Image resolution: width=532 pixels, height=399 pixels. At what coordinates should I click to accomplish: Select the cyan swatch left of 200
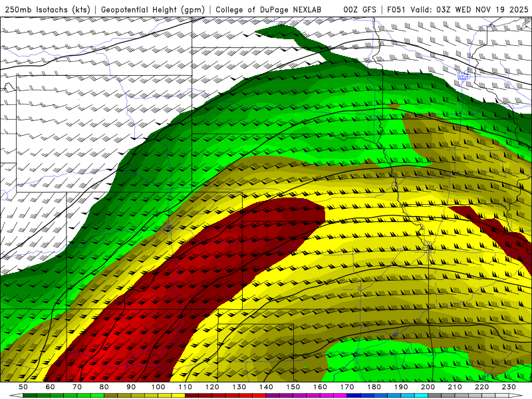pos(421,396)
